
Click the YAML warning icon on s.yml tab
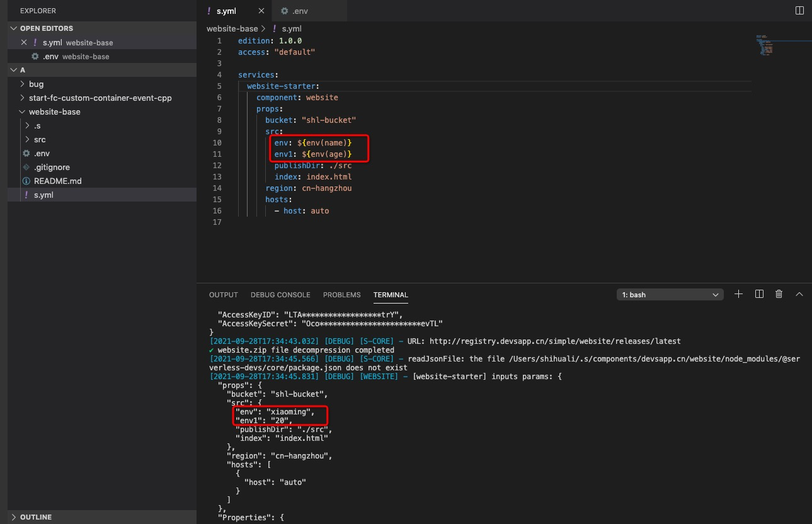[x=209, y=11]
